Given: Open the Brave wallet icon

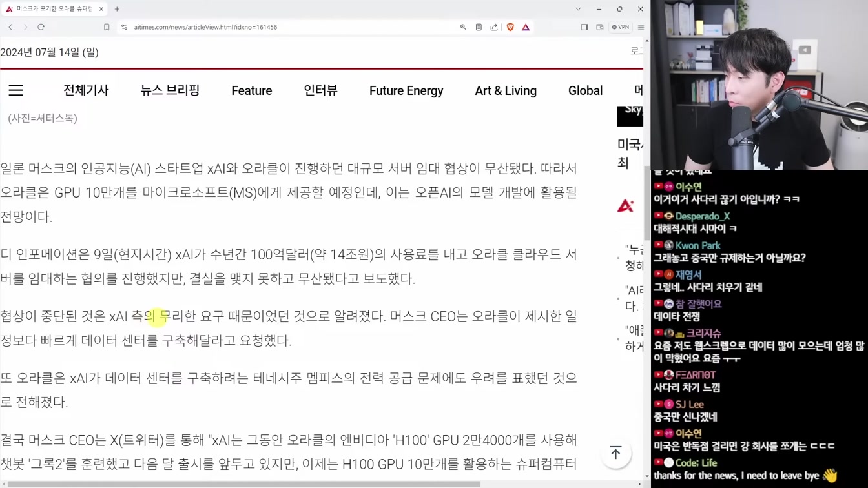Looking at the screenshot, I should (600, 27).
